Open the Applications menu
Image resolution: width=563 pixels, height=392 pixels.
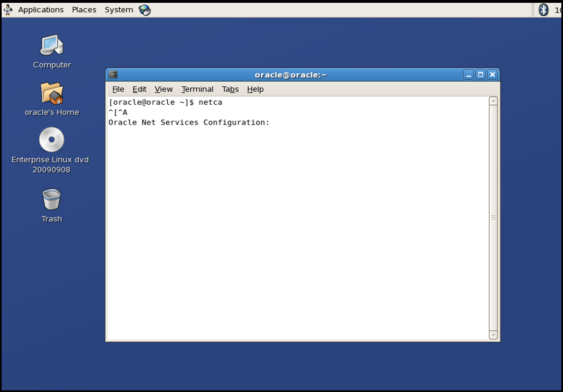[41, 10]
